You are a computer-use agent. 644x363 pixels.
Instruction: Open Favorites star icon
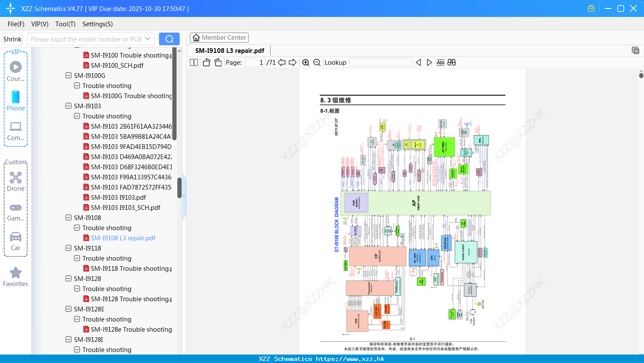click(x=16, y=272)
